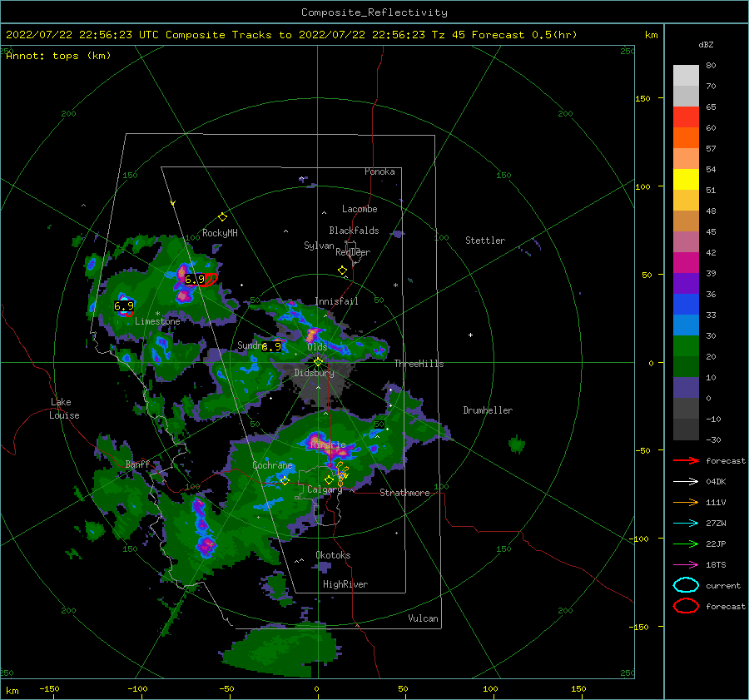
Task: Click the Lacombe map label
Action: [360, 209]
